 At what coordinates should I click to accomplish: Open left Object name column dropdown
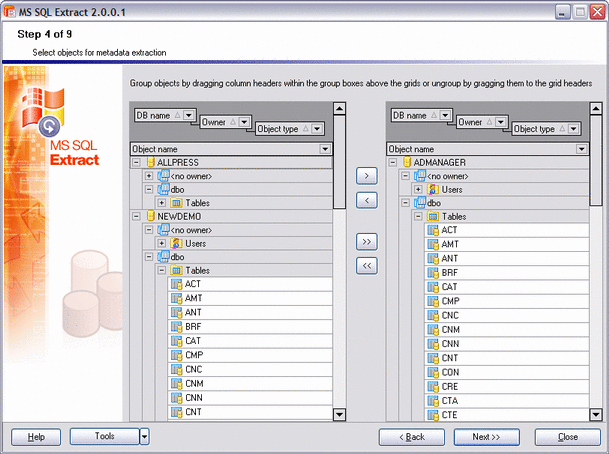(x=325, y=149)
